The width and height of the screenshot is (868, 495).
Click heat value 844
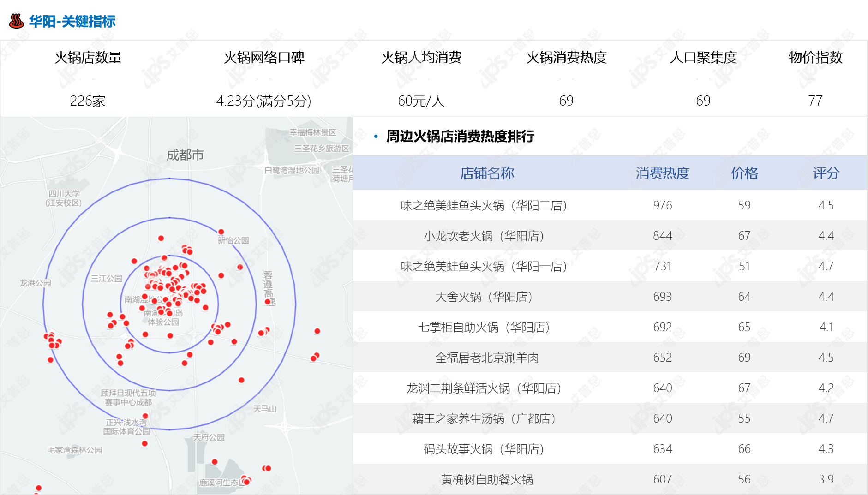tap(662, 236)
